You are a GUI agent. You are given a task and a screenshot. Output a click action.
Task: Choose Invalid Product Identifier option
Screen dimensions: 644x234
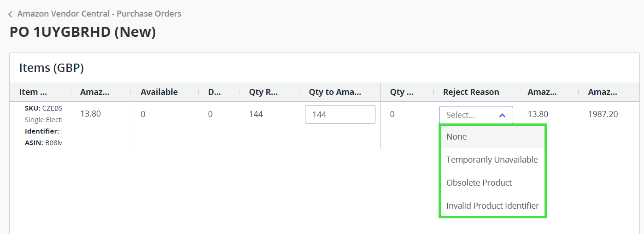(492, 206)
